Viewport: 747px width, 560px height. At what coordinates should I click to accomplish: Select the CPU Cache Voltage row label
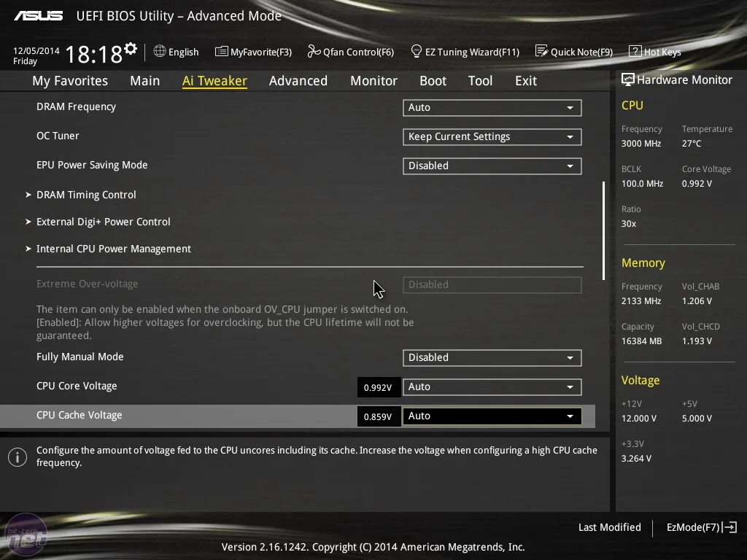79,415
